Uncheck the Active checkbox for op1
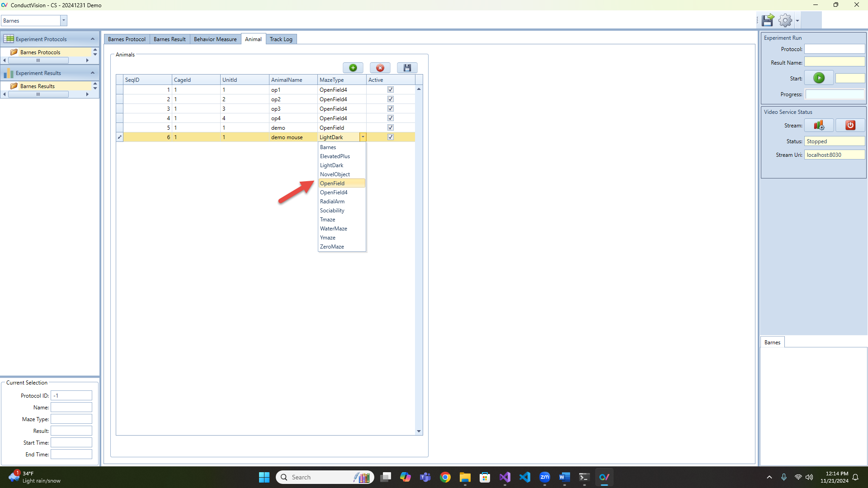This screenshot has width=868, height=488. click(x=391, y=89)
